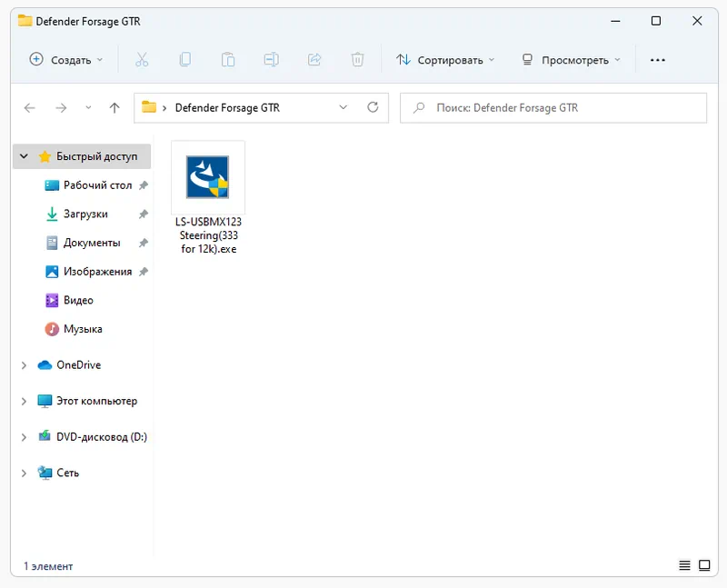Expand the OneDrive section
This screenshot has width=727, height=588.
click(x=23, y=364)
